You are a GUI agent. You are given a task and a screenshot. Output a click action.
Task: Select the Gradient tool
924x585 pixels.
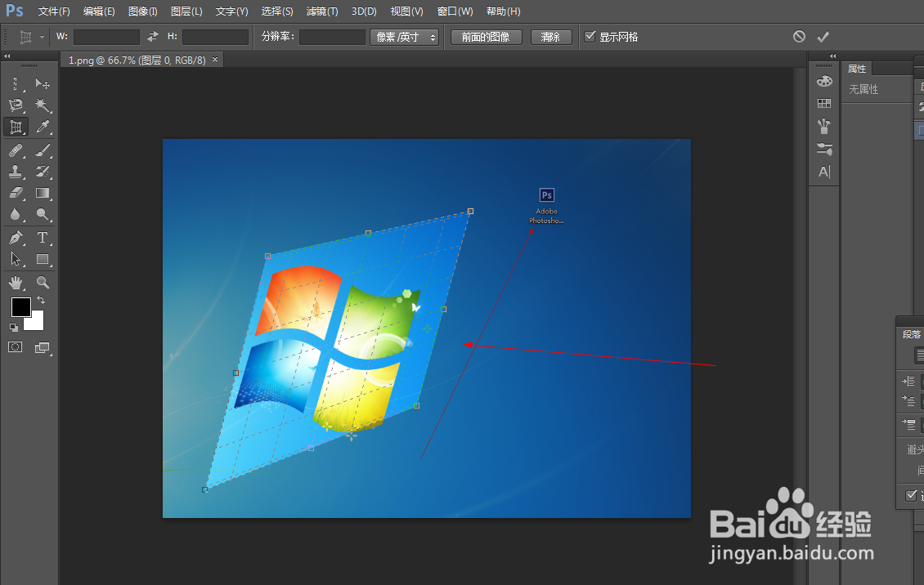click(x=43, y=193)
